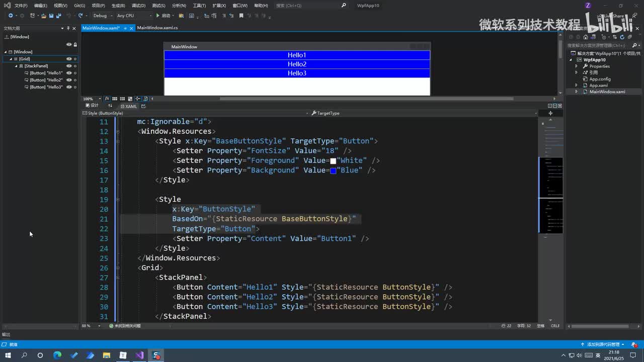
Task: Click the Hello2 button in designer preview
Action: pyautogui.click(x=297, y=64)
